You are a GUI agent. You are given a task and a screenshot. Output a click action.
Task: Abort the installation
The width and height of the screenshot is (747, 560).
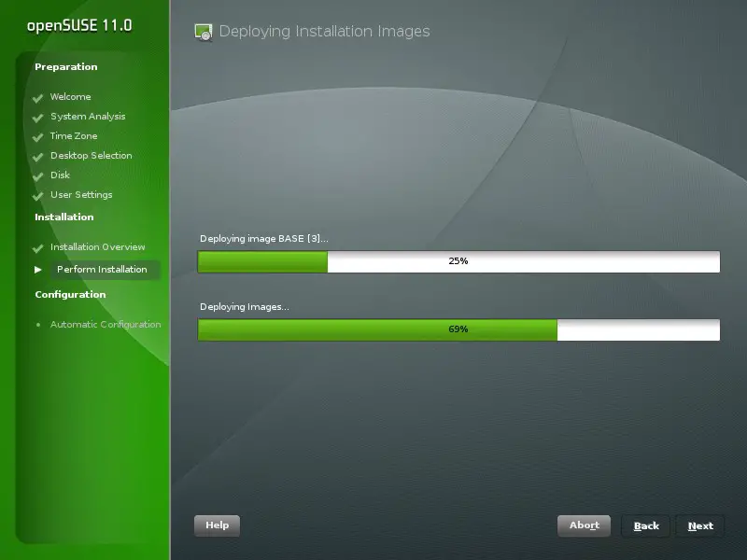pyautogui.click(x=585, y=525)
